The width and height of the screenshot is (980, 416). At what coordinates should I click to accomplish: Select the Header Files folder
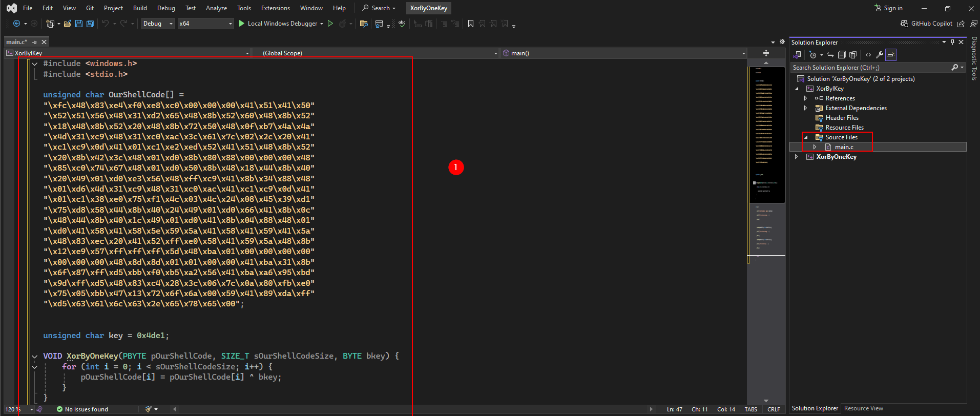click(x=842, y=118)
